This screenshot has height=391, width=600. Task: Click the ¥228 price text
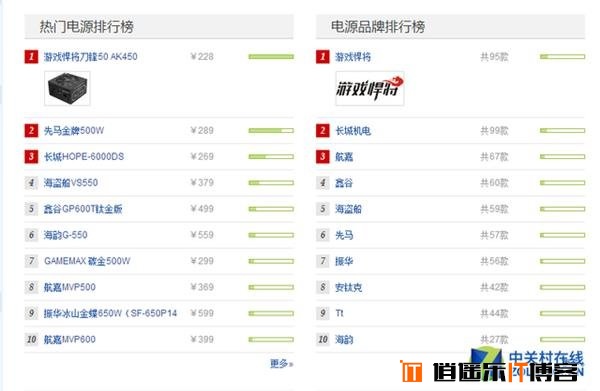coord(202,57)
